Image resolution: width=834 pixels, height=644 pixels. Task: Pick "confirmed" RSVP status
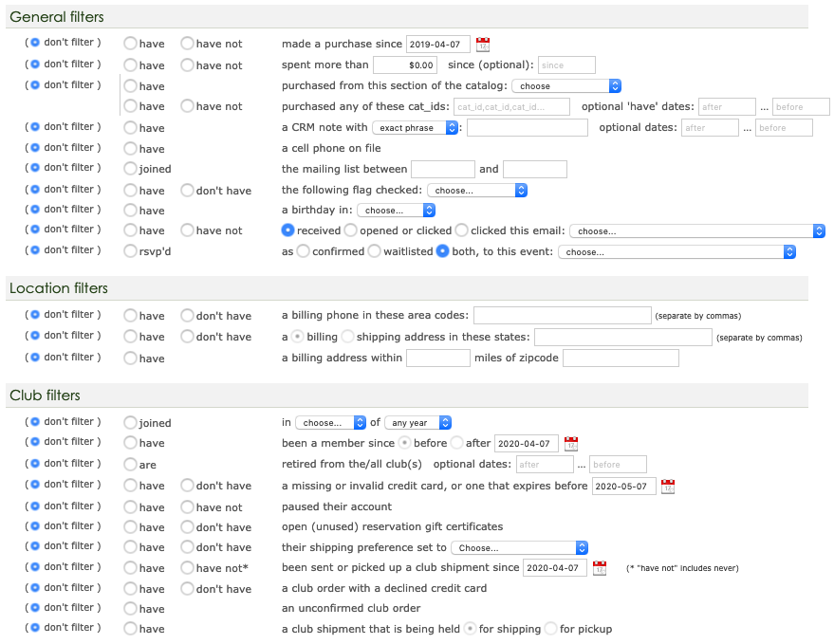pos(304,251)
